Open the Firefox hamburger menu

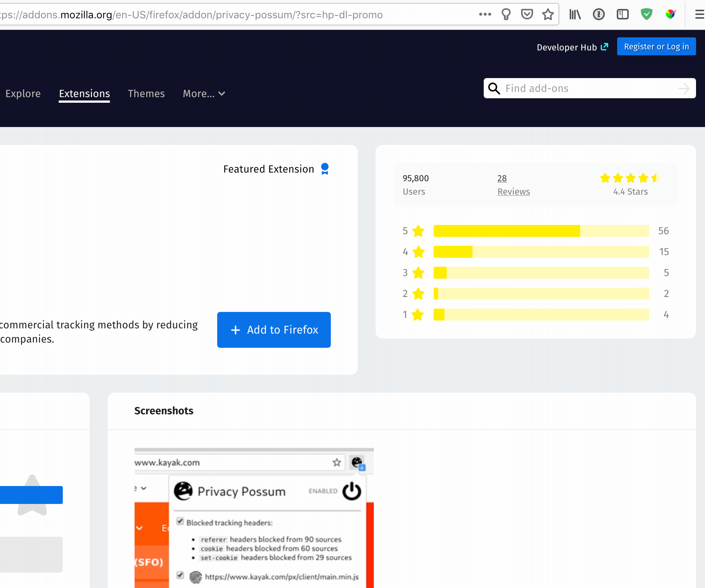tap(700, 15)
